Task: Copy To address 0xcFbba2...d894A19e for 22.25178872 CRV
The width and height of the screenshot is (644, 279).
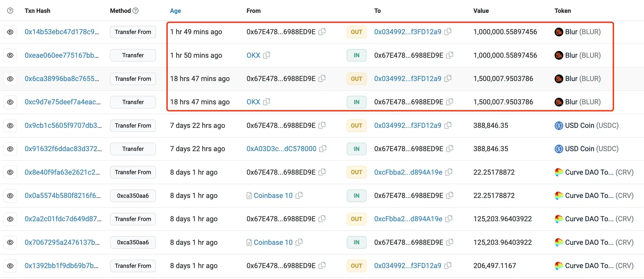Action: click(449, 172)
